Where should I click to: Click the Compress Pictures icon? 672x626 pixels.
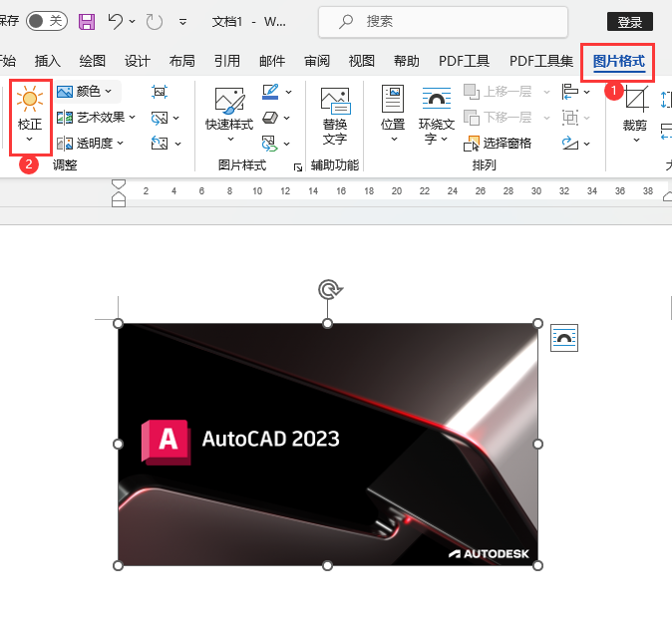click(x=160, y=92)
